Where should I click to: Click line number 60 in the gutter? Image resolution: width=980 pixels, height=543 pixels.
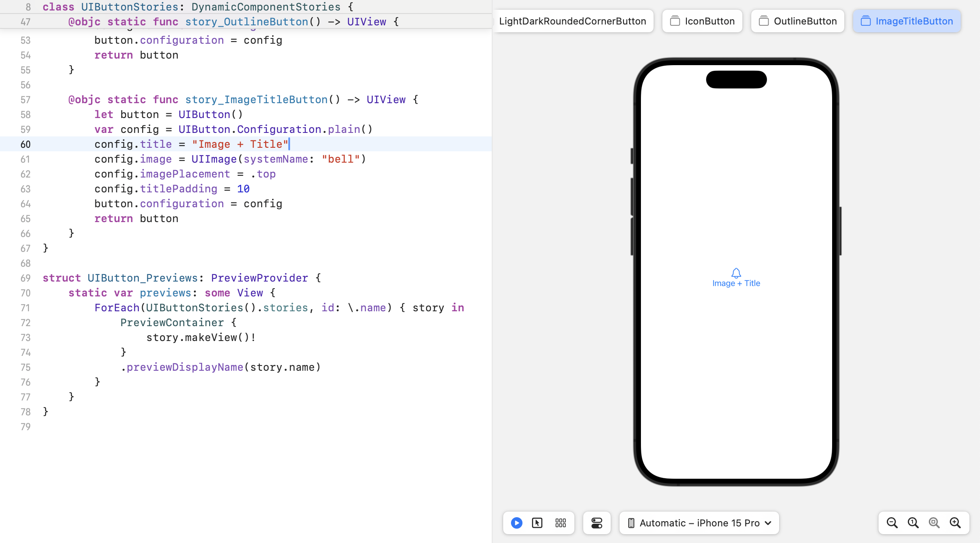tap(25, 144)
